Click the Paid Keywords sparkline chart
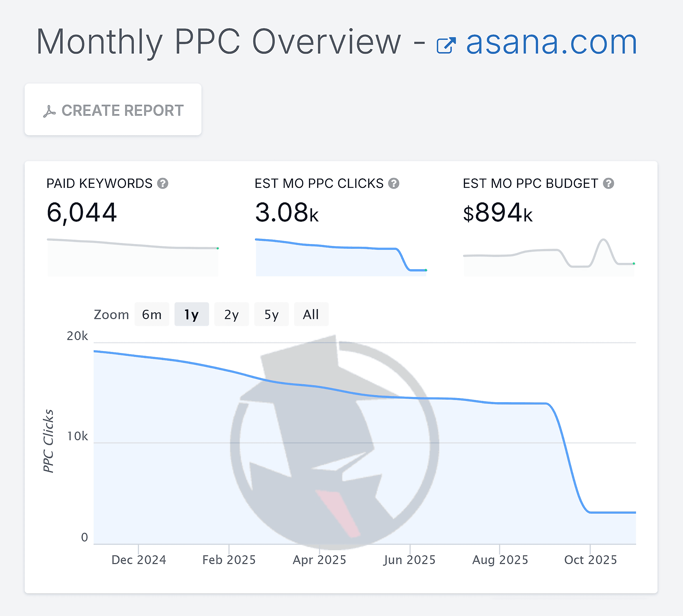The image size is (683, 616). tap(132, 254)
